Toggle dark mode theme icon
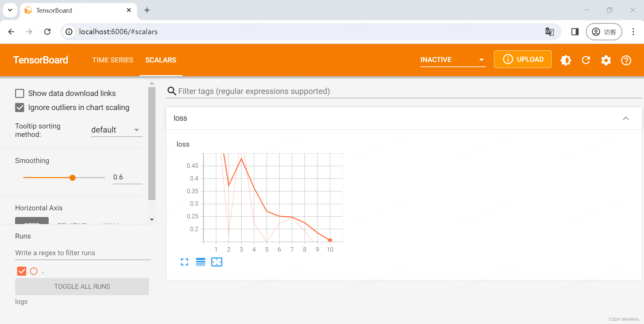The height and width of the screenshot is (324, 644). 566,60
